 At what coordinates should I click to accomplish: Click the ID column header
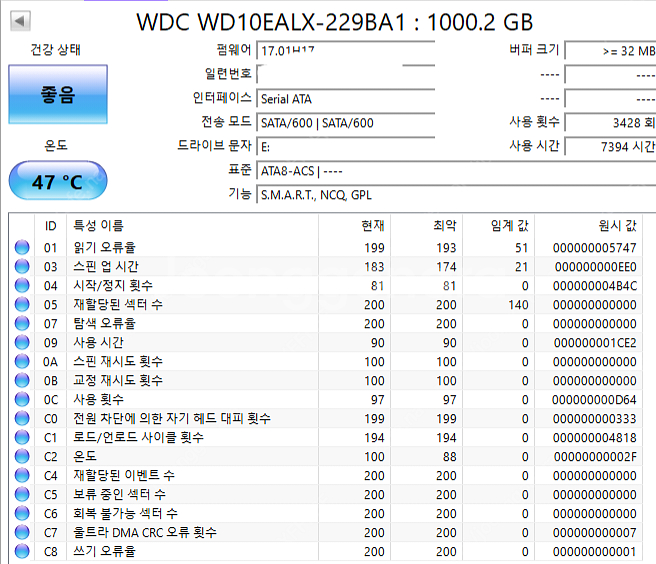pos(51,226)
